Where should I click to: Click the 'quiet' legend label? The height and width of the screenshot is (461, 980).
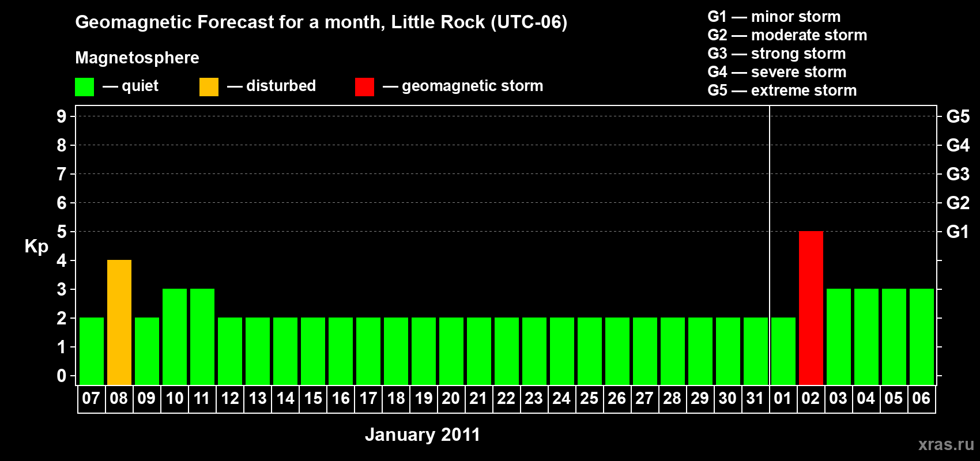(x=140, y=86)
